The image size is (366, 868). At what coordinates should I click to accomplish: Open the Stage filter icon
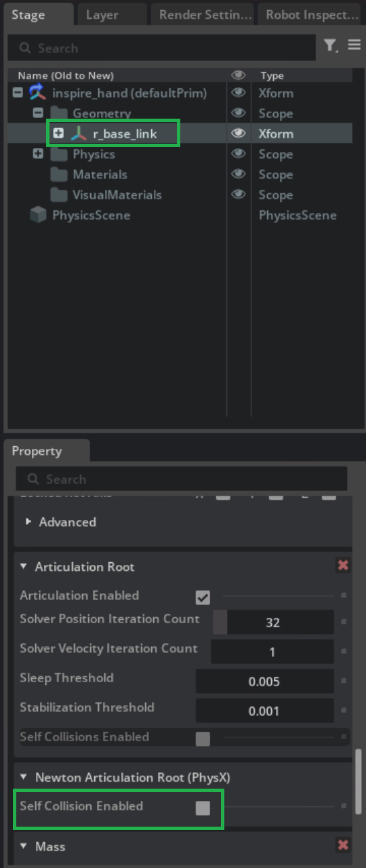coord(330,45)
